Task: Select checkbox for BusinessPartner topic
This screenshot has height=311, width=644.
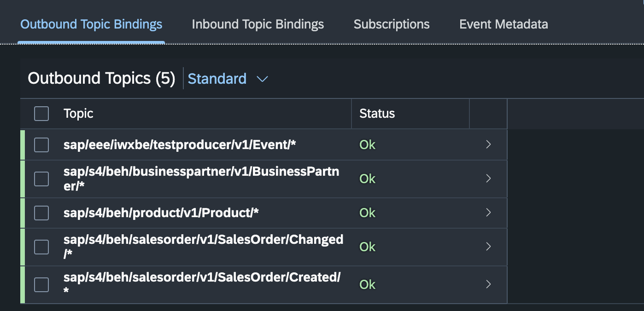Action: pyautogui.click(x=41, y=179)
